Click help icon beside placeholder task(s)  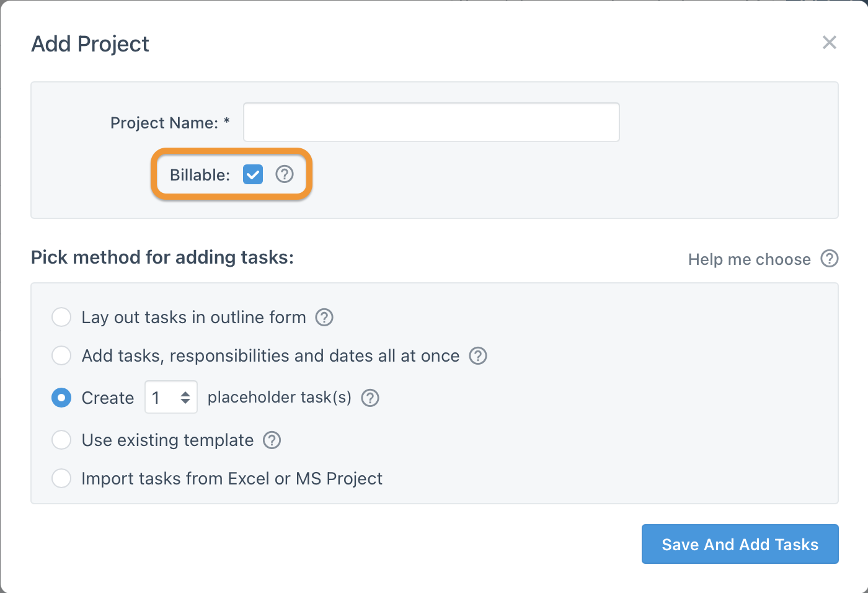(x=370, y=398)
